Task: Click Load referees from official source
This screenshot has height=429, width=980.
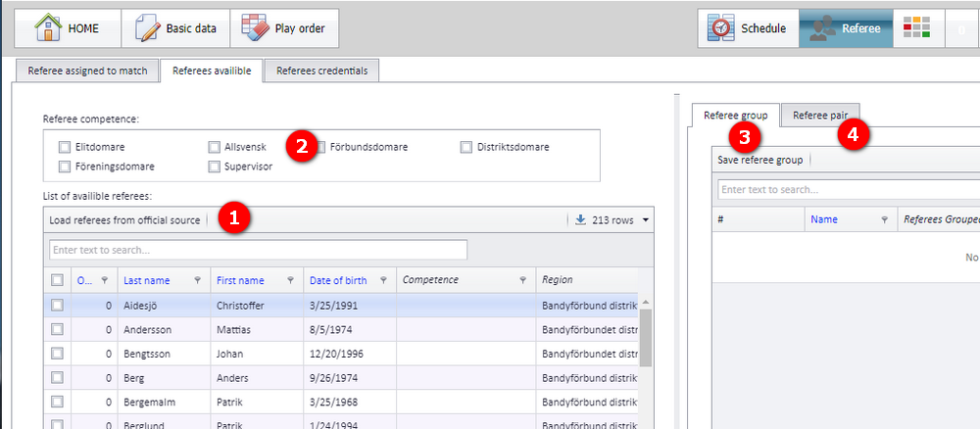Action: tap(124, 219)
